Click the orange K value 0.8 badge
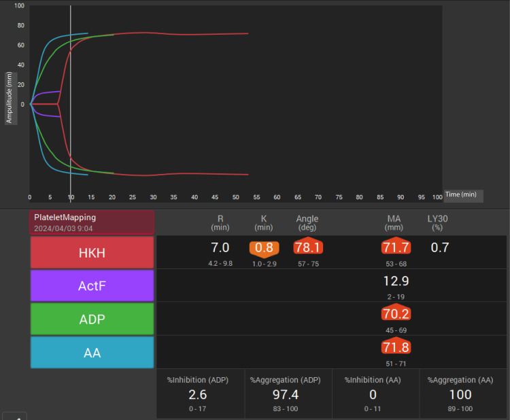Viewport: 510px width, 420px height. 264,248
